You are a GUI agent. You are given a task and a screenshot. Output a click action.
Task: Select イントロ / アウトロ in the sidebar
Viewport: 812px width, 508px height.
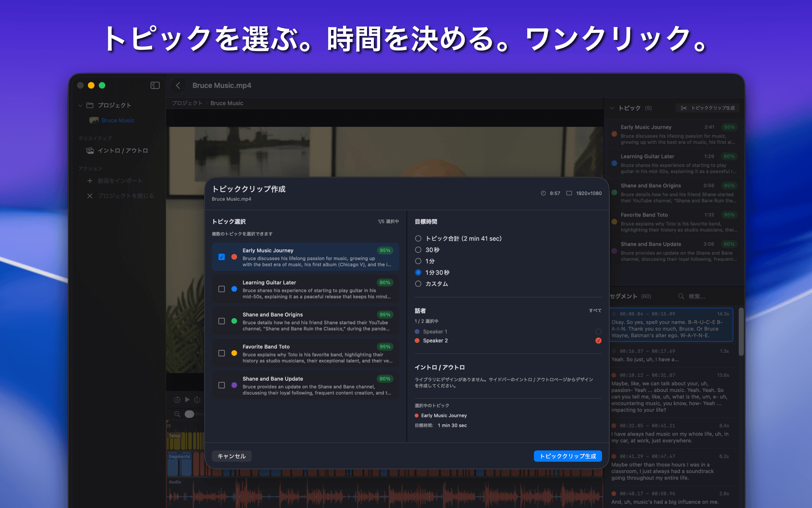tap(123, 150)
